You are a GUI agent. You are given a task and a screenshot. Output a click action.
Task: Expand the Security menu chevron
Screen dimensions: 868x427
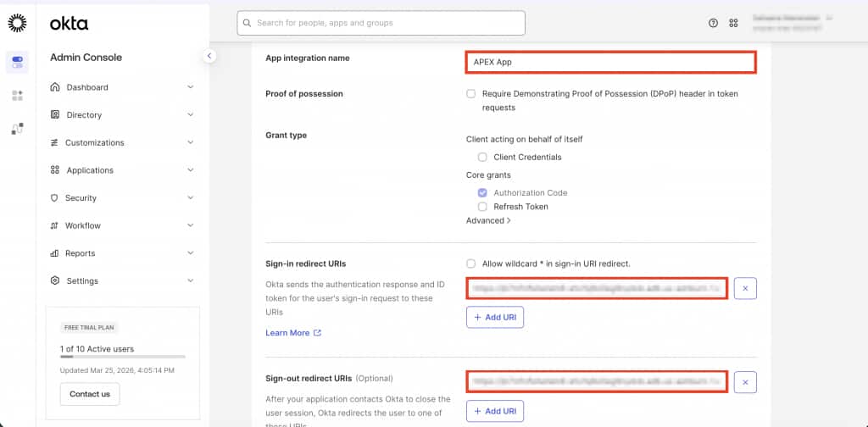[191, 197]
